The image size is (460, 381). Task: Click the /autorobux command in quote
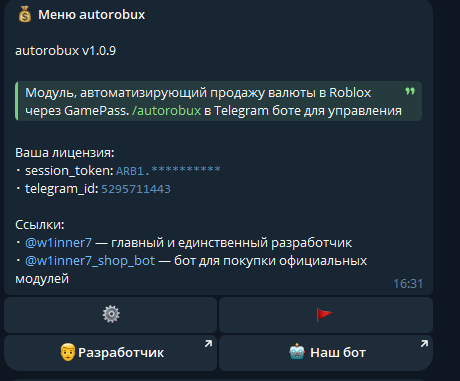[166, 111]
